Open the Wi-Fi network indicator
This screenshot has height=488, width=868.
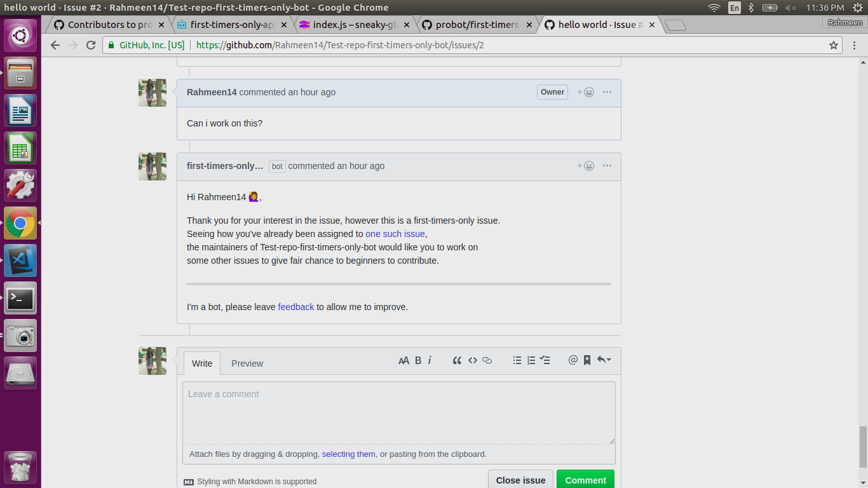(x=714, y=8)
